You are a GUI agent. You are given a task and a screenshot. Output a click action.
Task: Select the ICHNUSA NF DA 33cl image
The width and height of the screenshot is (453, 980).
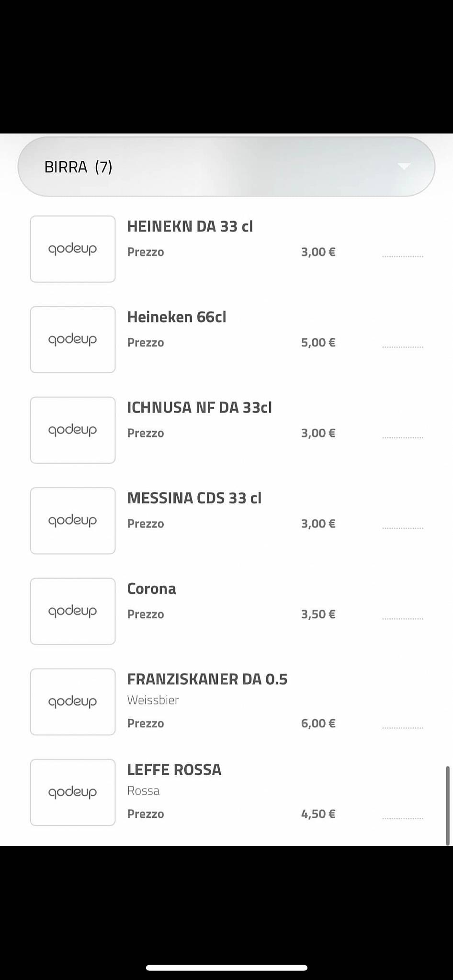pos(73,430)
